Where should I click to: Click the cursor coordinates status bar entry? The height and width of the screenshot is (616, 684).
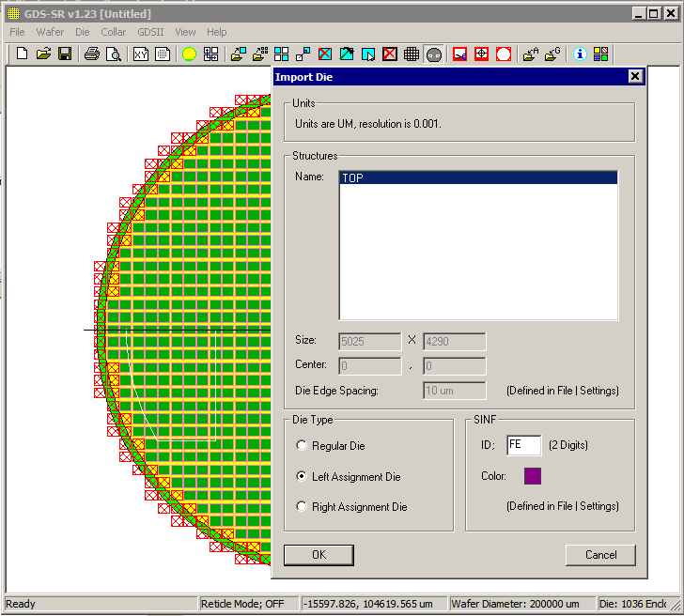(x=374, y=604)
